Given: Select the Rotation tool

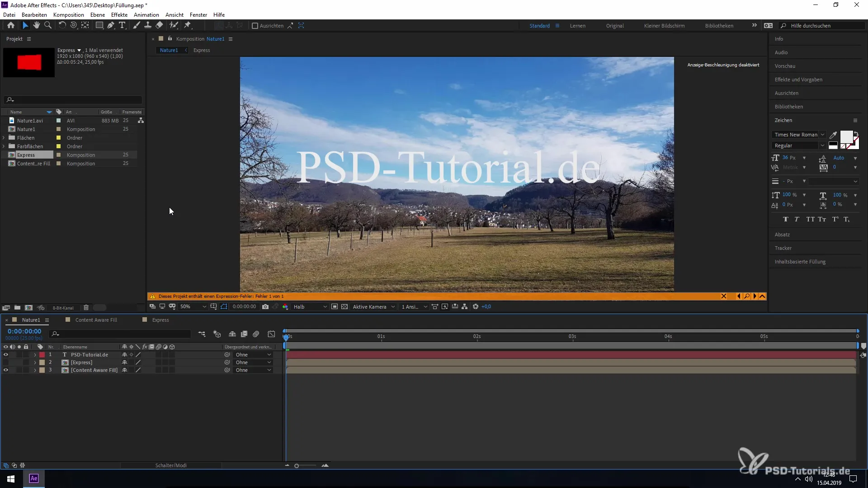Looking at the screenshot, I should 62,25.
